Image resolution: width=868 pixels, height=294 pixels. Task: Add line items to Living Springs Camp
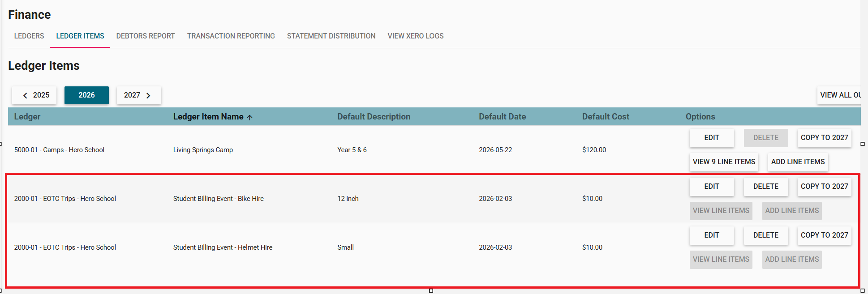[797, 162]
